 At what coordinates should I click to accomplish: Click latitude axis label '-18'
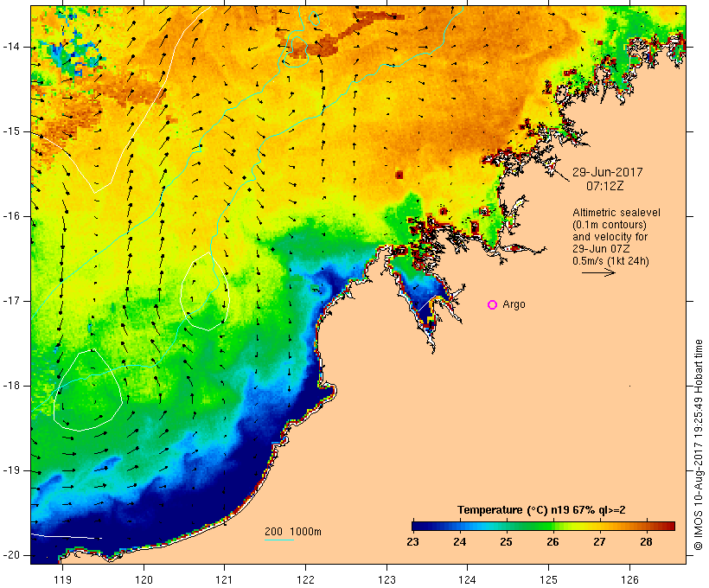[10, 386]
